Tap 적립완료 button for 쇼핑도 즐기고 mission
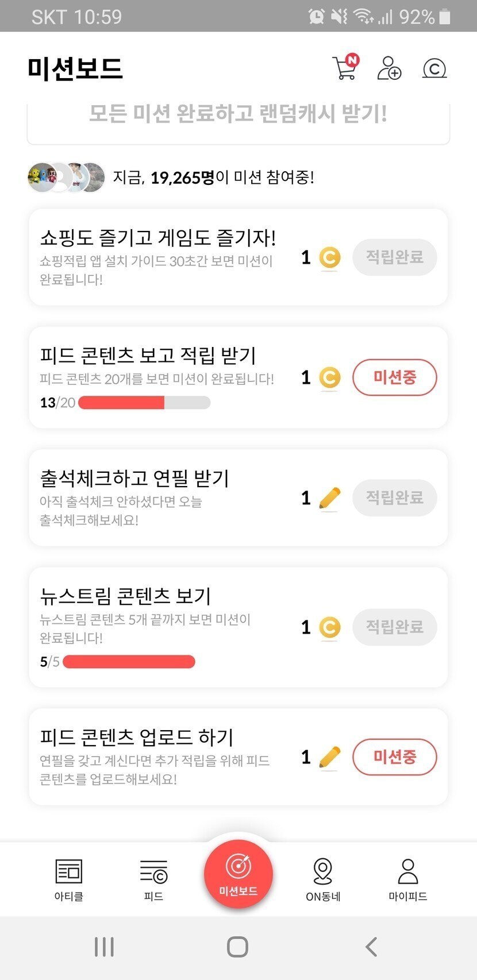This screenshot has height=980, width=477. point(394,257)
